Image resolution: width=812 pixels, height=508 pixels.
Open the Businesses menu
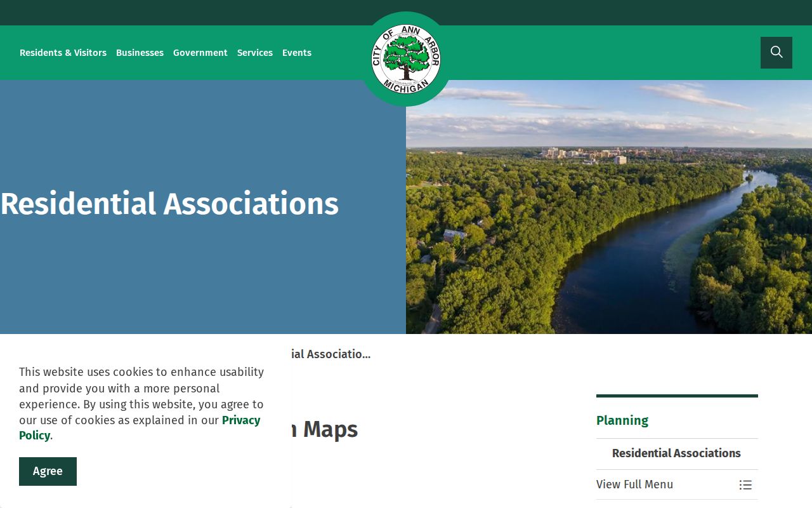[x=140, y=53]
